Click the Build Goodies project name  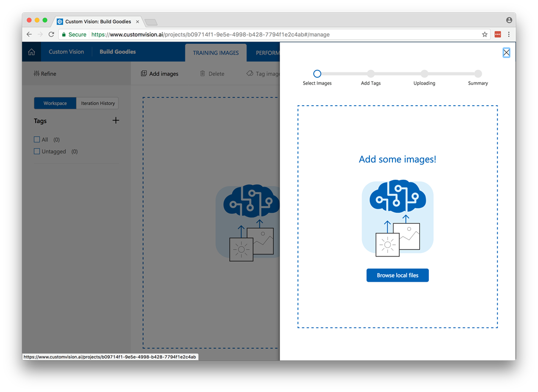point(118,52)
